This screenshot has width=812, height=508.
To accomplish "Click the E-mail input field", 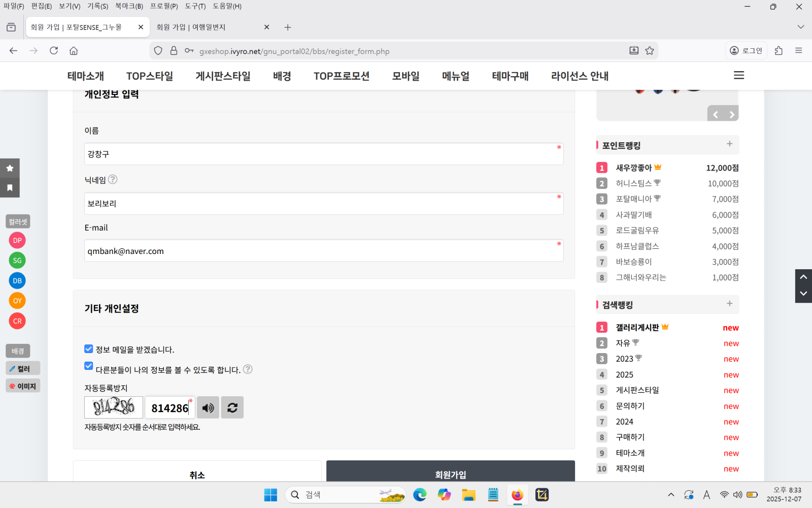I will pos(323,251).
